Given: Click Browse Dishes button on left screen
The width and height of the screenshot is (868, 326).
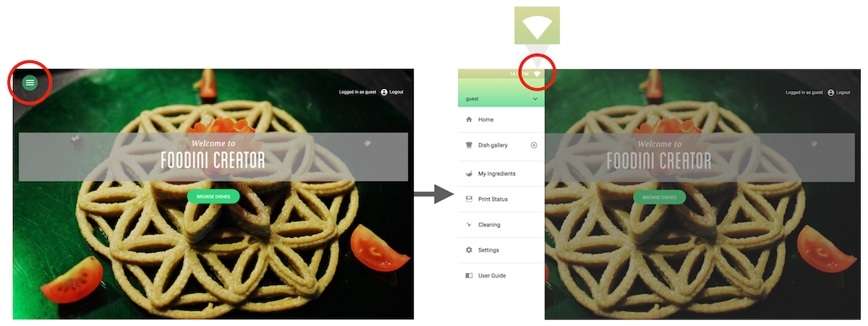Looking at the screenshot, I should [213, 197].
